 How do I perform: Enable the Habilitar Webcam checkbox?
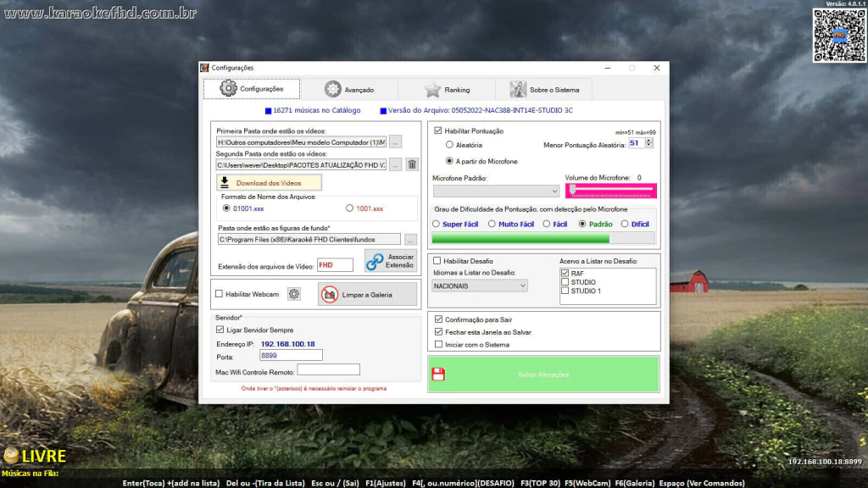tap(220, 294)
